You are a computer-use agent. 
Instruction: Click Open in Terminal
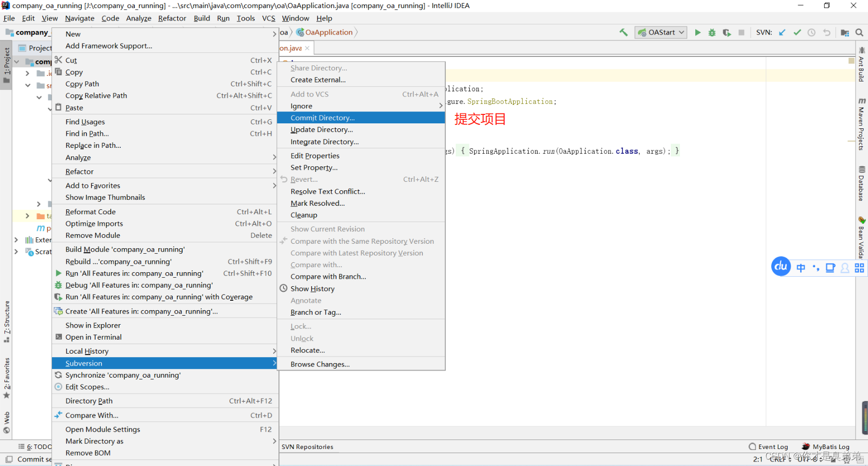(x=165, y=337)
